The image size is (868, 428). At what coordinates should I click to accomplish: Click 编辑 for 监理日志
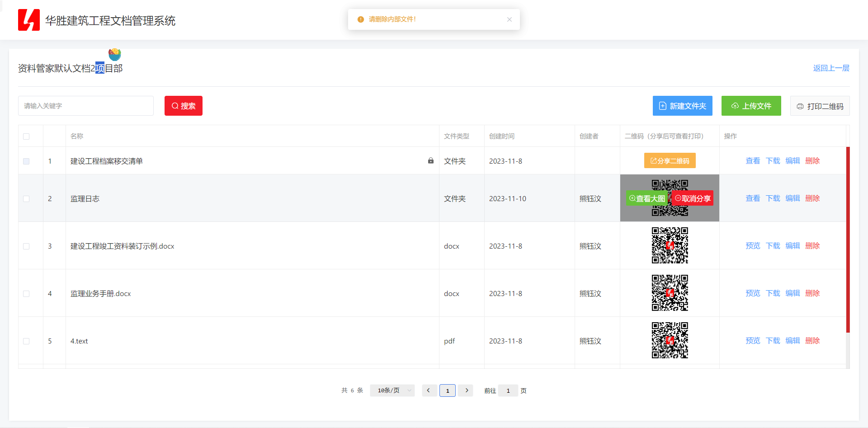pos(793,198)
